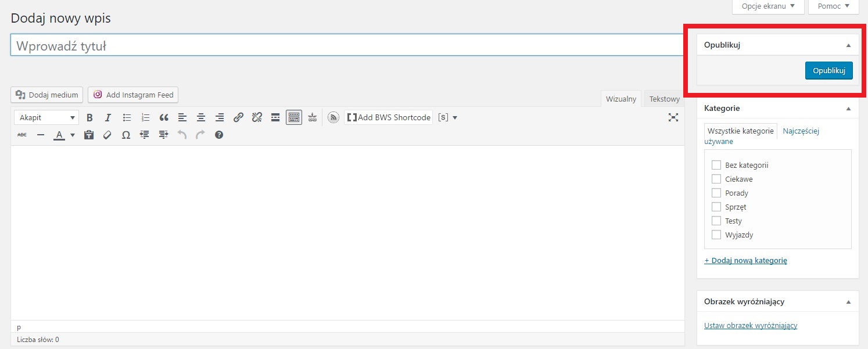Image resolution: width=868 pixels, height=349 pixels.
Task: Collapse the Kategorie panel
Action: pos(848,109)
